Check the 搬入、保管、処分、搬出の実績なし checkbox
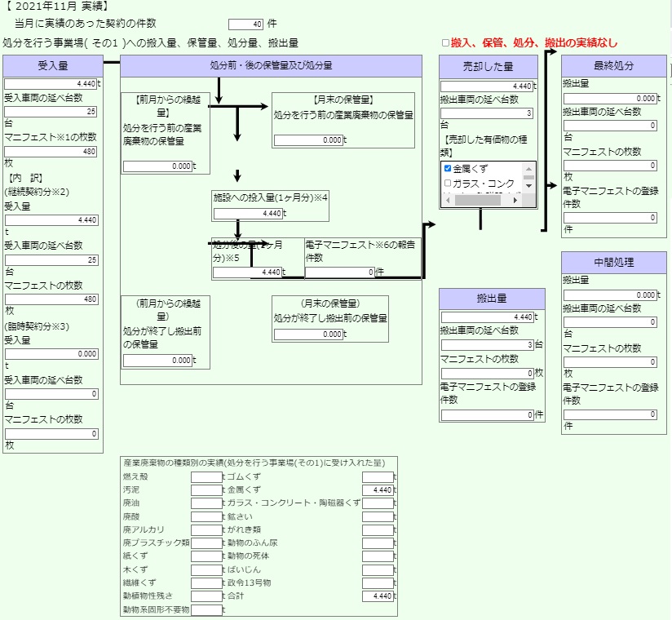672x620 pixels. pos(445,43)
